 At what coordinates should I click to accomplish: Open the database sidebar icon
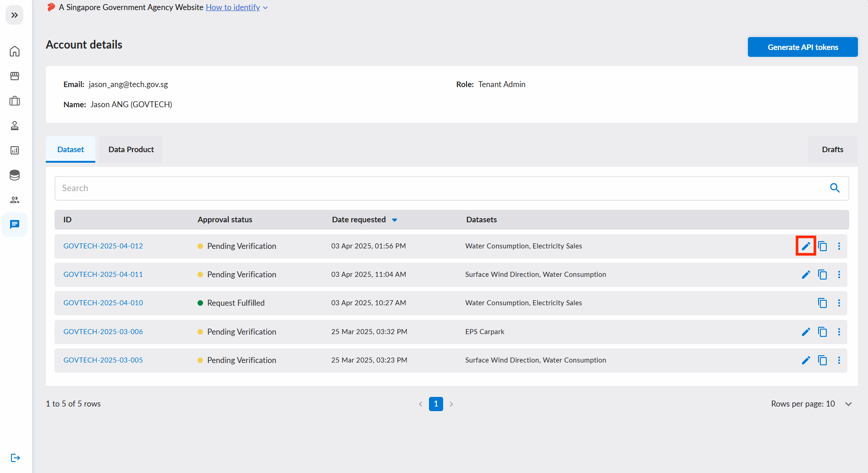[15, 175]
